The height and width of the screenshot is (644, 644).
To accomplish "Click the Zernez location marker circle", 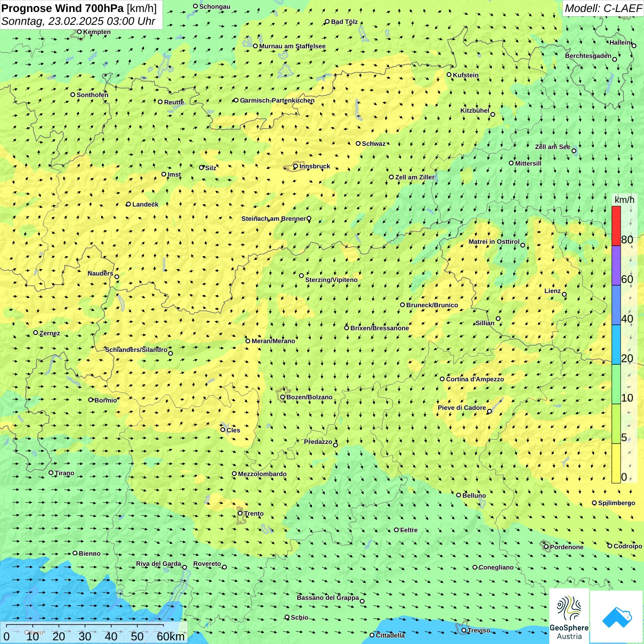I will (35, 333).
